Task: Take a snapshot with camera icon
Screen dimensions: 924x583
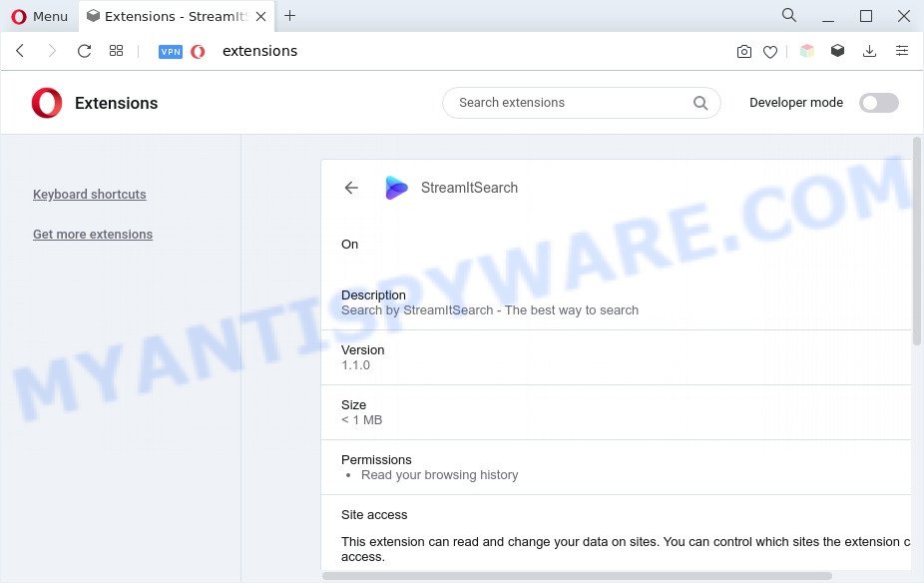Action: tap(744, 52)
